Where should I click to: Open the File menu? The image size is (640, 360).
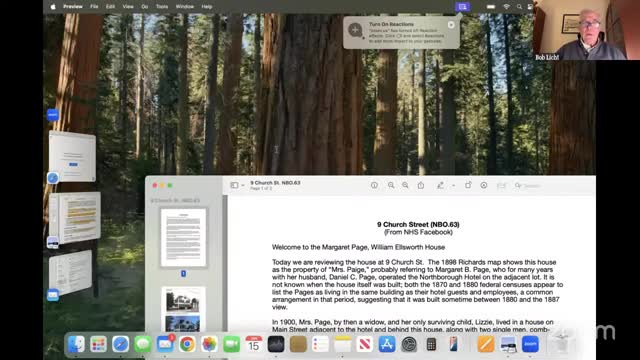click(x=94, y=7)
